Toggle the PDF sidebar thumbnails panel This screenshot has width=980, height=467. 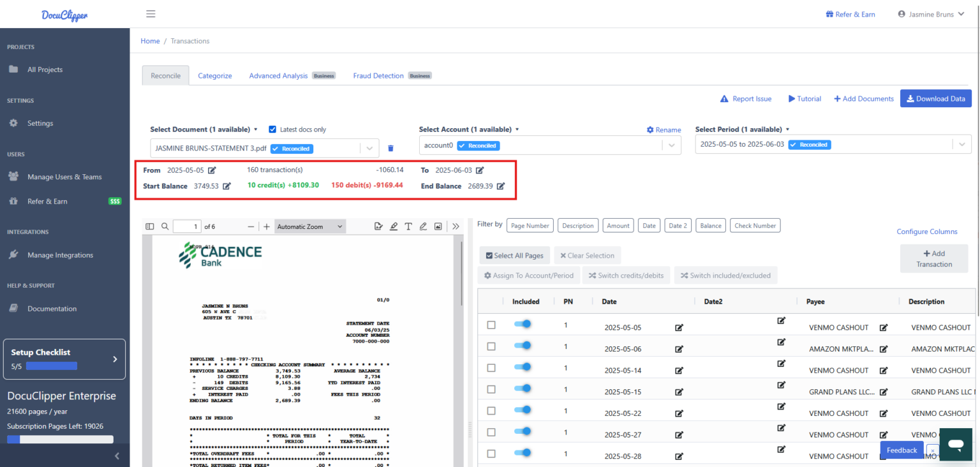coord(149,226)
